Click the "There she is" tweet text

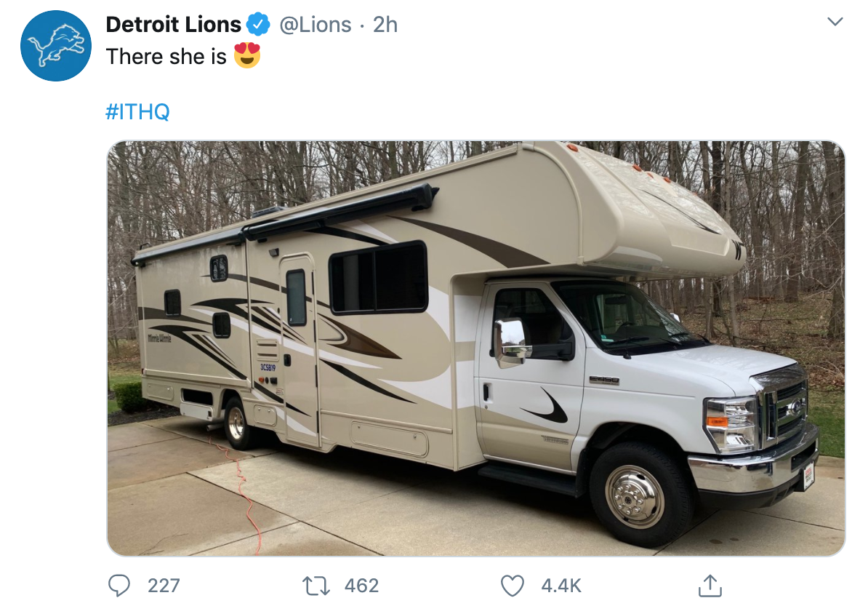(x=166, y=57)
